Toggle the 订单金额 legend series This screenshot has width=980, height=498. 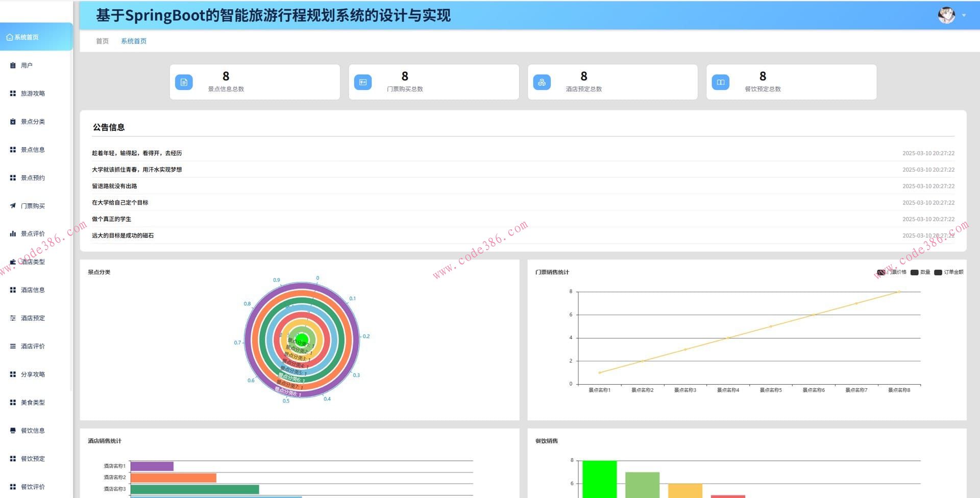(949, 272)
